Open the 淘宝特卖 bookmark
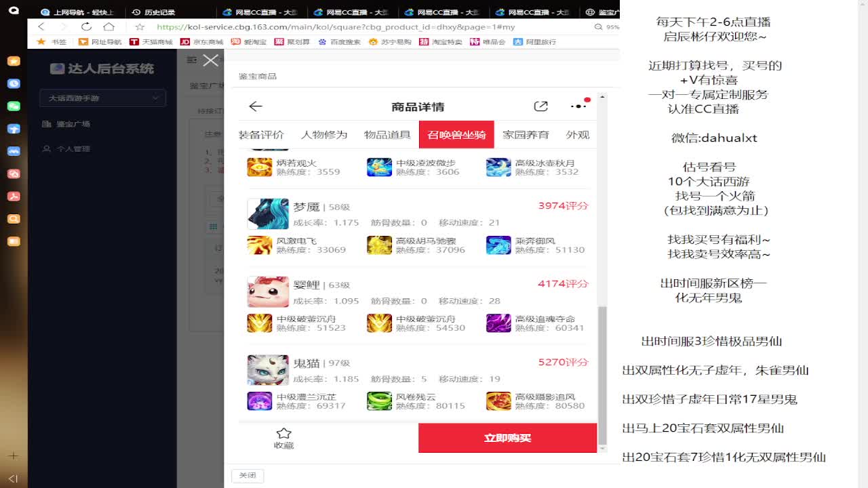The width and height of the screenshot is (868, 488). pos(441,41)
